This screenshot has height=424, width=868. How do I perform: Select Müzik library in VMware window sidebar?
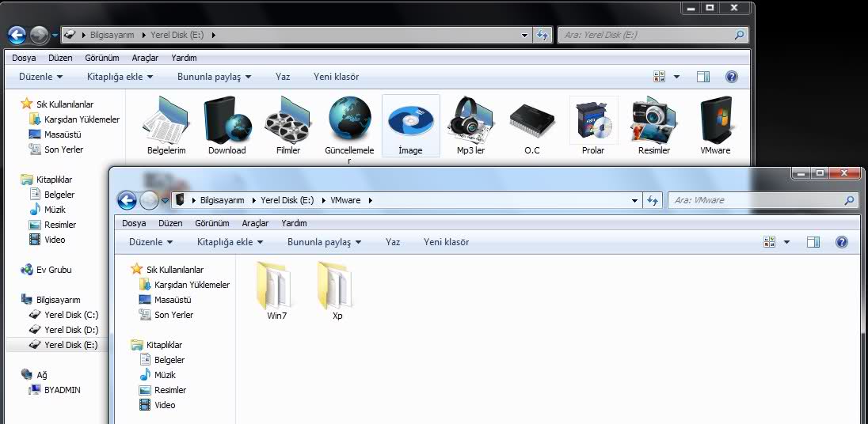click(158, 375)
